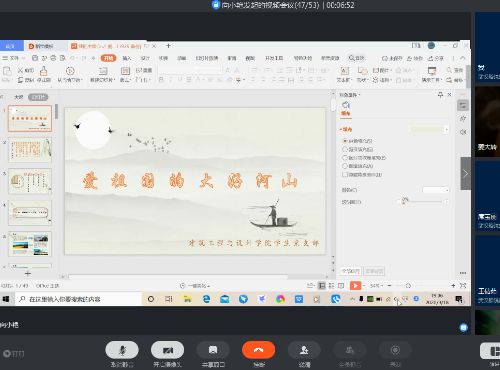Click the apply to all button

pyautogui.click(x=350, y=271)
